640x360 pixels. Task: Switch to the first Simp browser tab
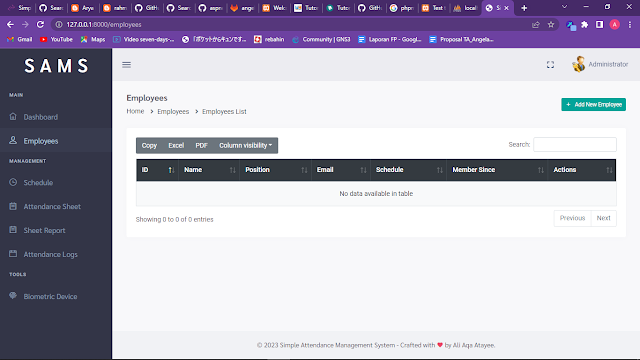19,8
